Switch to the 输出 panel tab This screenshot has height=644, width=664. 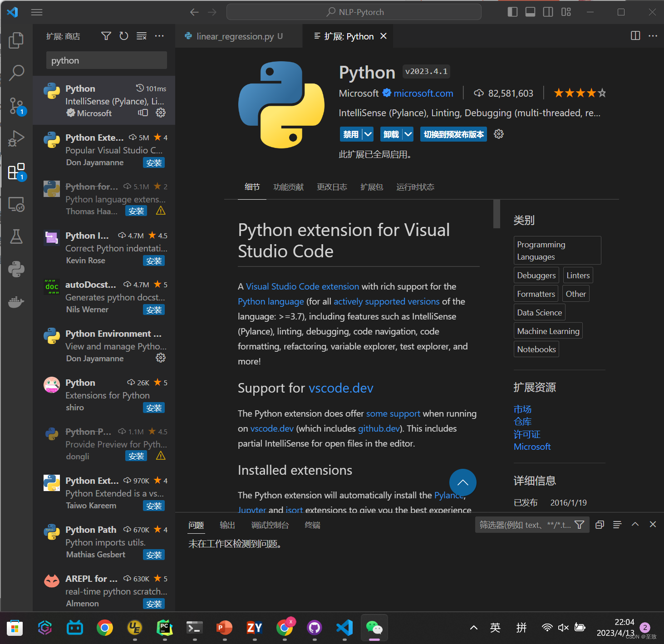coord(227,525)
